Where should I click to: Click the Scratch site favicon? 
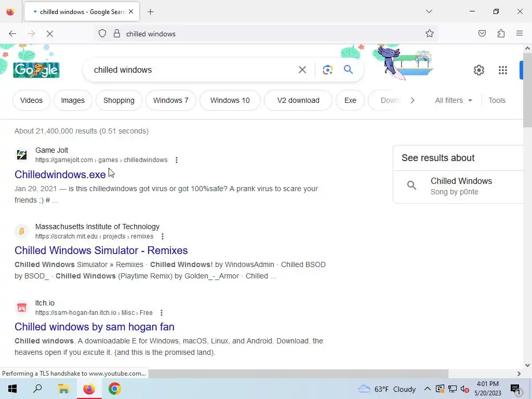click(22, 231)
